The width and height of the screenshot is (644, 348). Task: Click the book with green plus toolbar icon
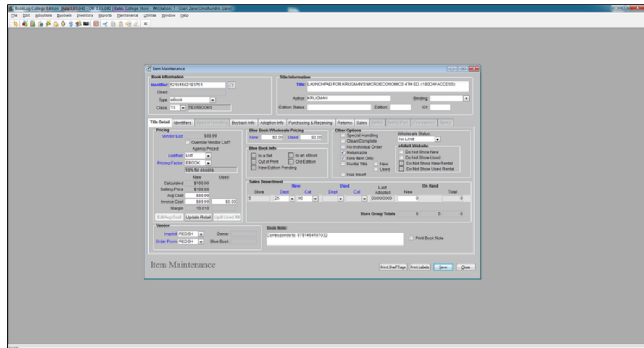33,24
